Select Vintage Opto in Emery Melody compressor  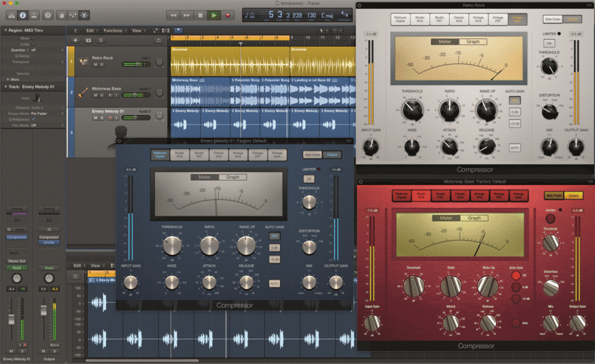pyautogui.click(x=277, y=155)
